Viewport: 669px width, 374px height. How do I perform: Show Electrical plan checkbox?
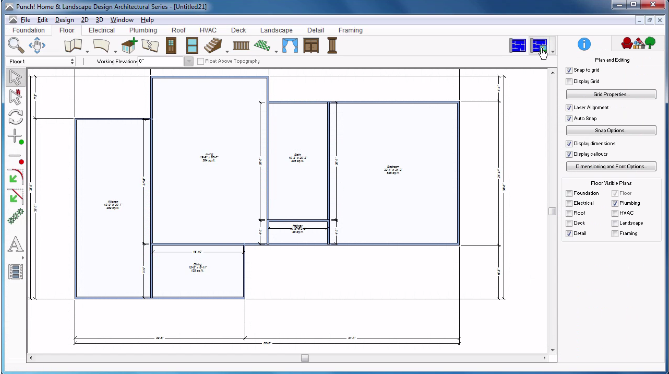pyautogui.click(x=569, y=203)
